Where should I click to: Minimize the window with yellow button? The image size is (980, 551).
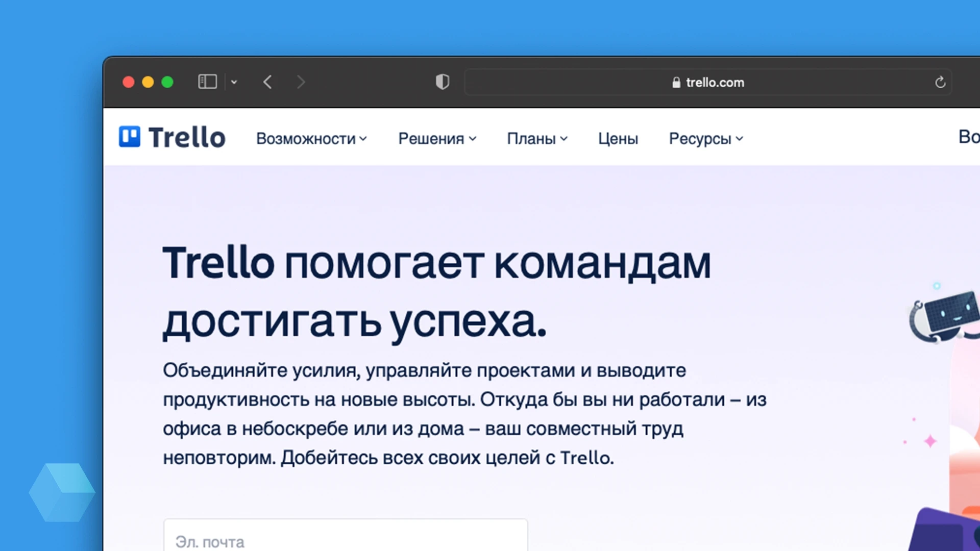[x=148, y=82]
